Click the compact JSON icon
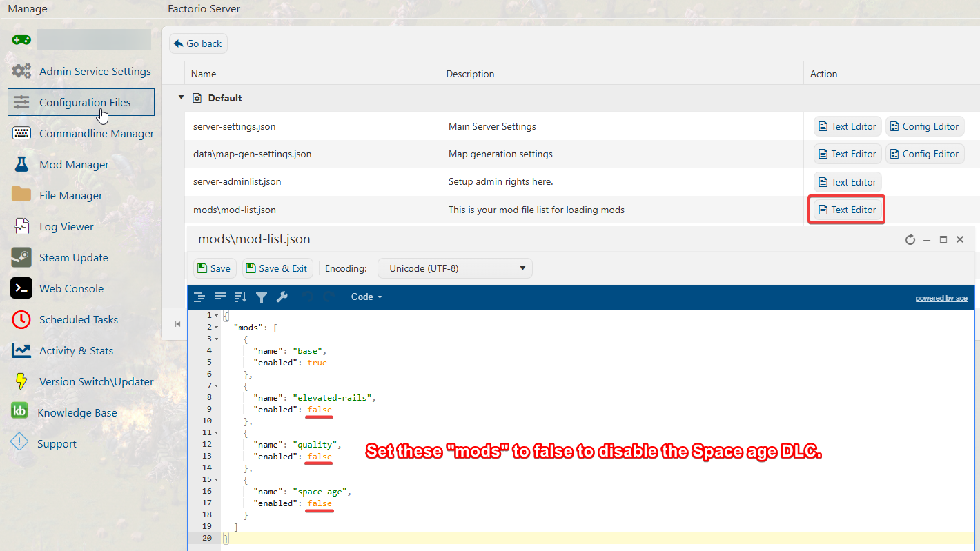Viewport: 980px width, 551px height. pyautogui.click(x=220, y=297)
